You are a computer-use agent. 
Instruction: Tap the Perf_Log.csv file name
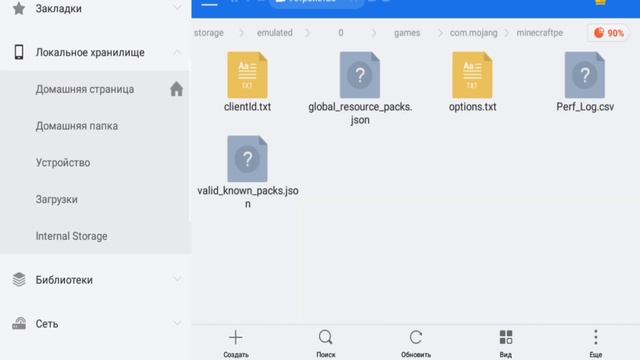pyautogui.click(x=585, y=107)
